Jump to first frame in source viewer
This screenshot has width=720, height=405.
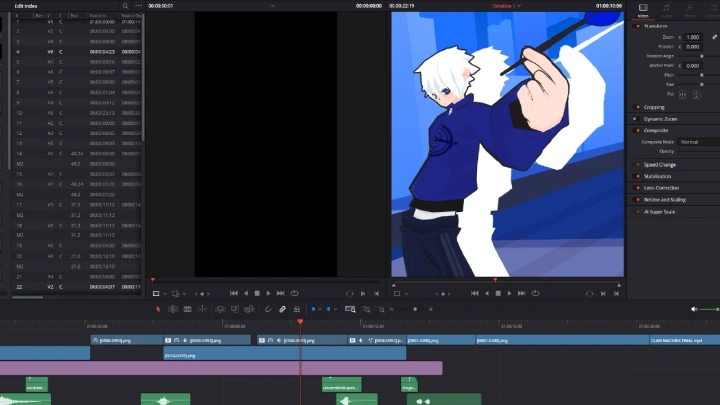[234, 293]
